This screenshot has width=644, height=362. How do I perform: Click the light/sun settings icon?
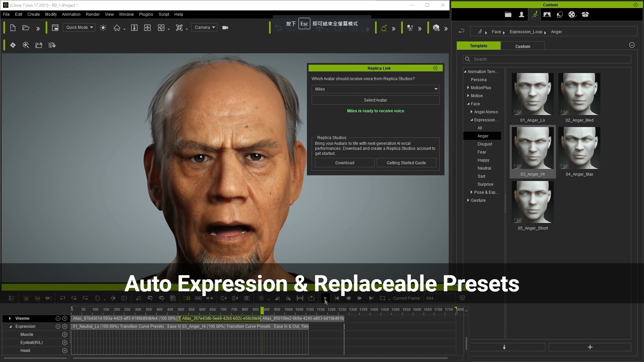click(x=103, y=28)
